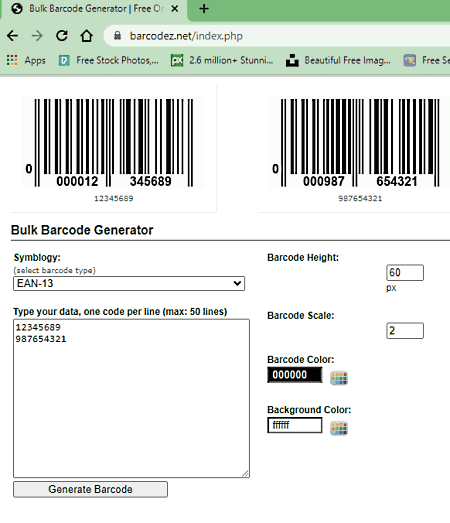Reload the barcodez.net page
Screen dimensions: 450x523
coord(62,36)
